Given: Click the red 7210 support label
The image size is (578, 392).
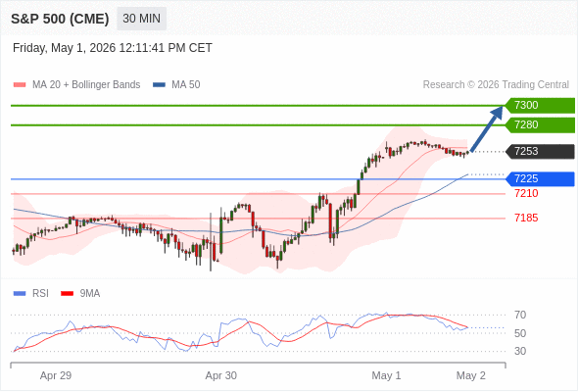Looking at the screenshot, I should 526,193.
